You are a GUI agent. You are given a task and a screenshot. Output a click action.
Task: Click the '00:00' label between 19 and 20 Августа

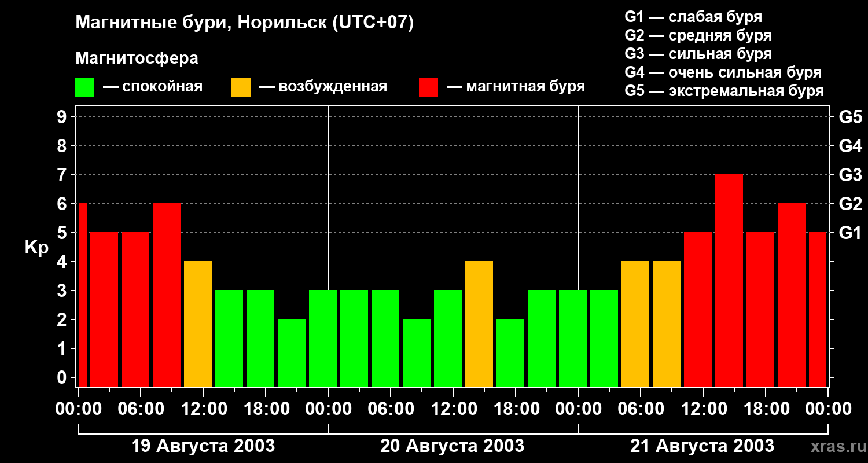pyautogui.click(x=328, y=409)
